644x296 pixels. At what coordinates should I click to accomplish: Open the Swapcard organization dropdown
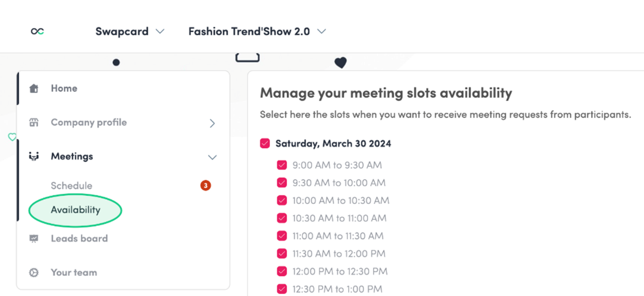pos(130,31)
